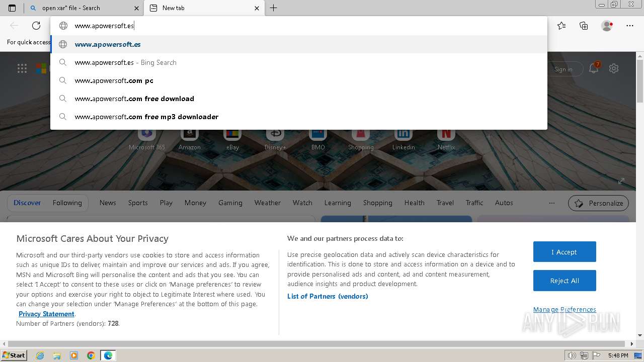Open the notifications bell icon
Screen dimensions: 644x362
tap(594, 69)
